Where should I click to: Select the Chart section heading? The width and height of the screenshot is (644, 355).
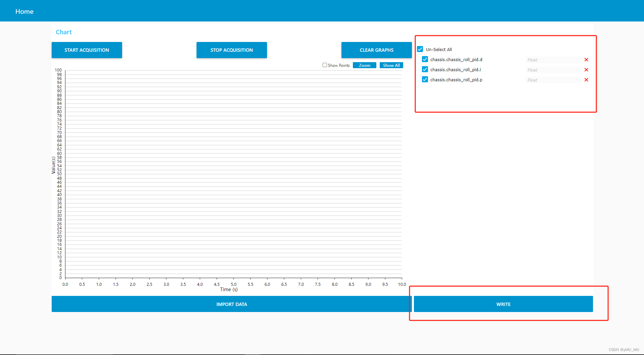pos(64,32)
